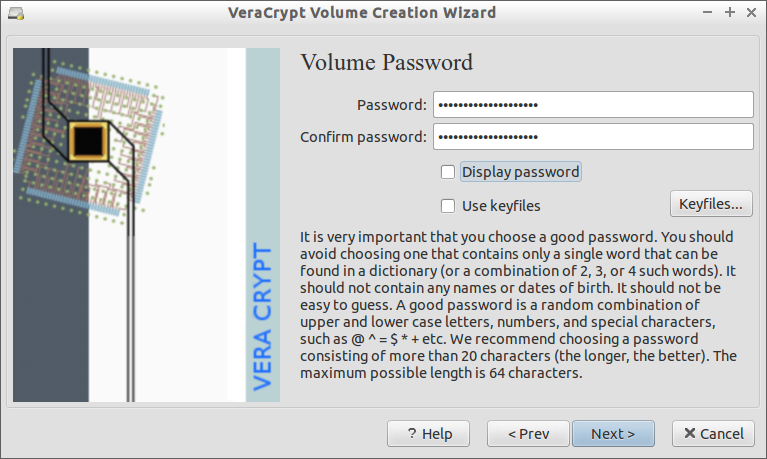Cancel the volume creation wizard

713,434
